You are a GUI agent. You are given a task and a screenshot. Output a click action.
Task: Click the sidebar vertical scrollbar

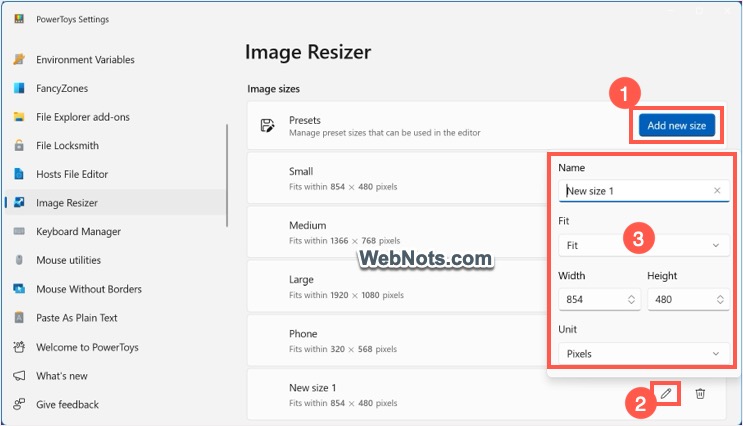tap(227, 175)
